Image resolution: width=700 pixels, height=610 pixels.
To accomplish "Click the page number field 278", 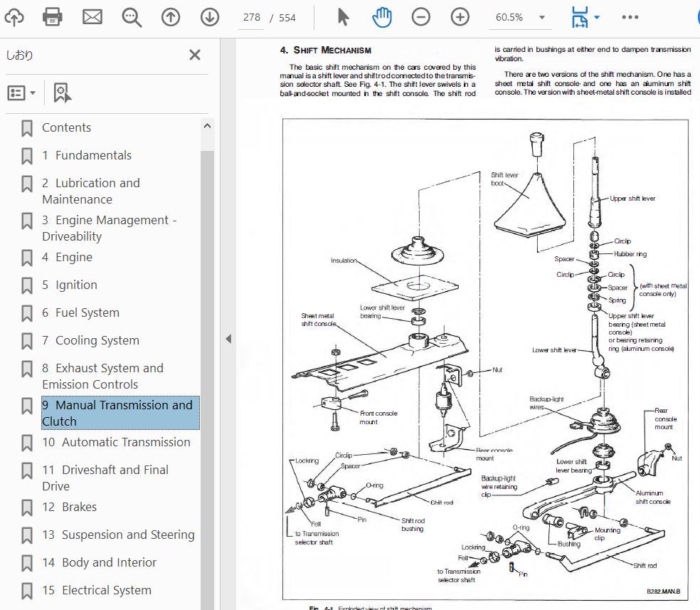I will 251,17.
